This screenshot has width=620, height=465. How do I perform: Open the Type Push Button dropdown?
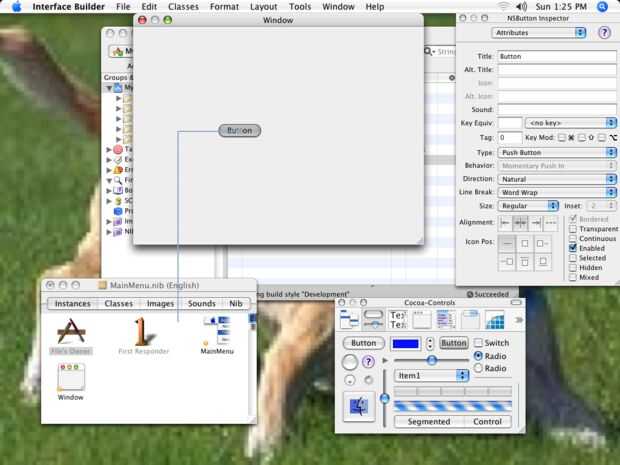pyautogui.click(x=557, y=152)
